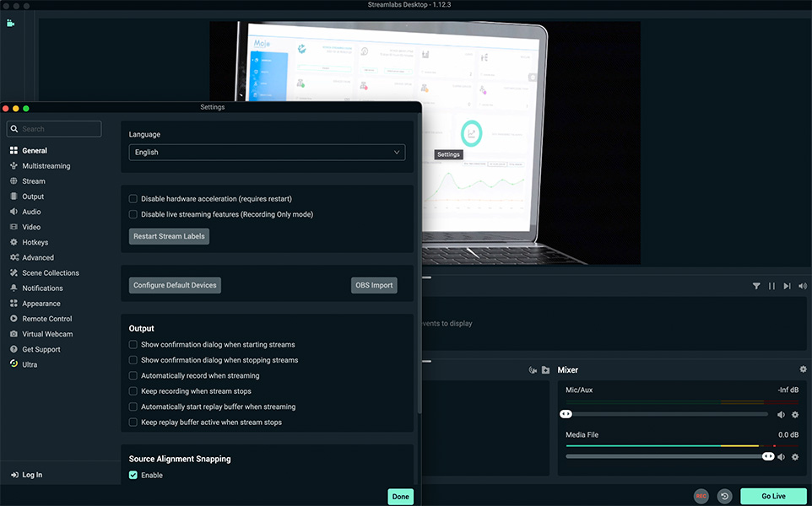Pause the event feed
Viewport: 812px width, 506px height.
771,286
